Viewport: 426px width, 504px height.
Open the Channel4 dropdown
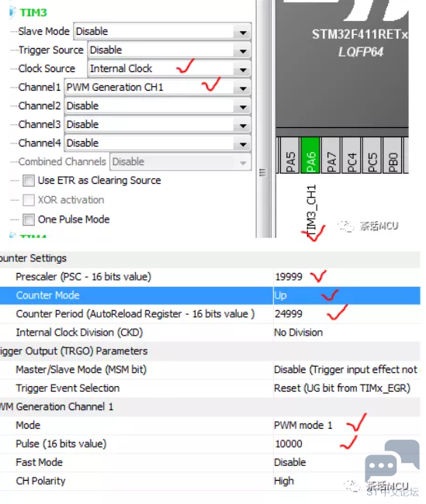coord(158,143)
